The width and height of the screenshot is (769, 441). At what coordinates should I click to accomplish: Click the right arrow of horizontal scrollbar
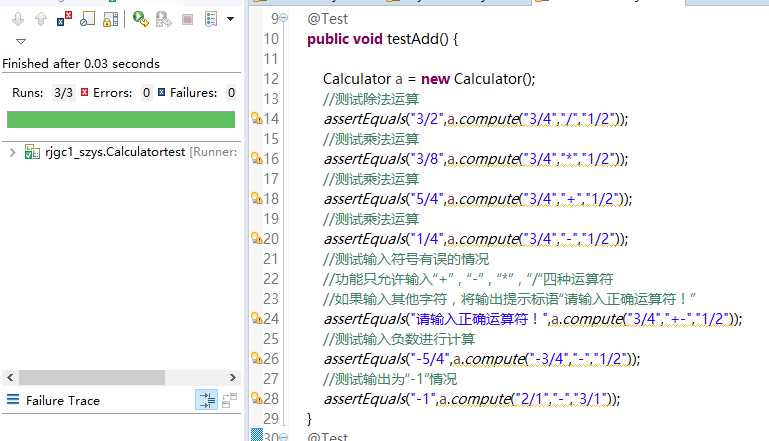(x=232, y=377)
